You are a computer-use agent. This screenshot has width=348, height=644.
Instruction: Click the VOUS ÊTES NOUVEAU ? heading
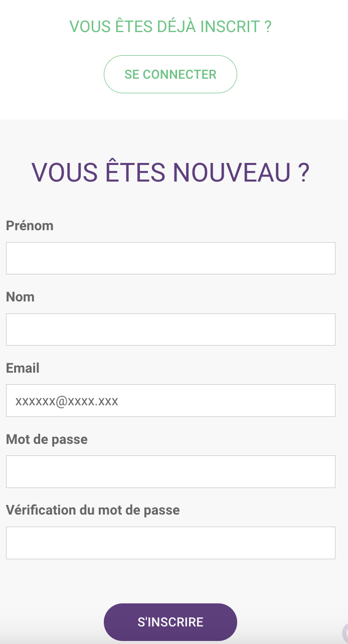pyautogui.click(x=170, y=172)
